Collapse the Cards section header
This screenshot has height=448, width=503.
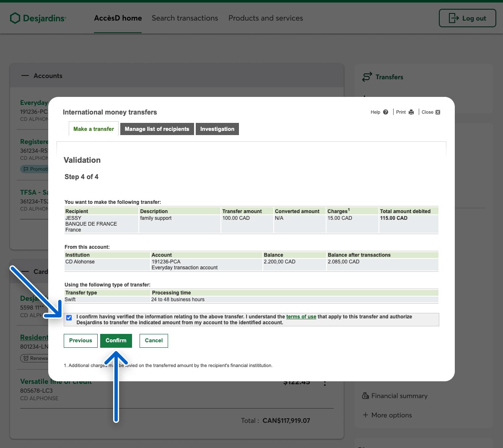[x=25, y=272]
